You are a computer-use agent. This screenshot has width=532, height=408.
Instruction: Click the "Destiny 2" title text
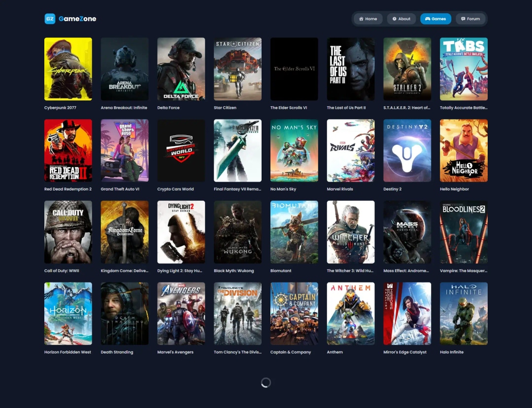393,189
